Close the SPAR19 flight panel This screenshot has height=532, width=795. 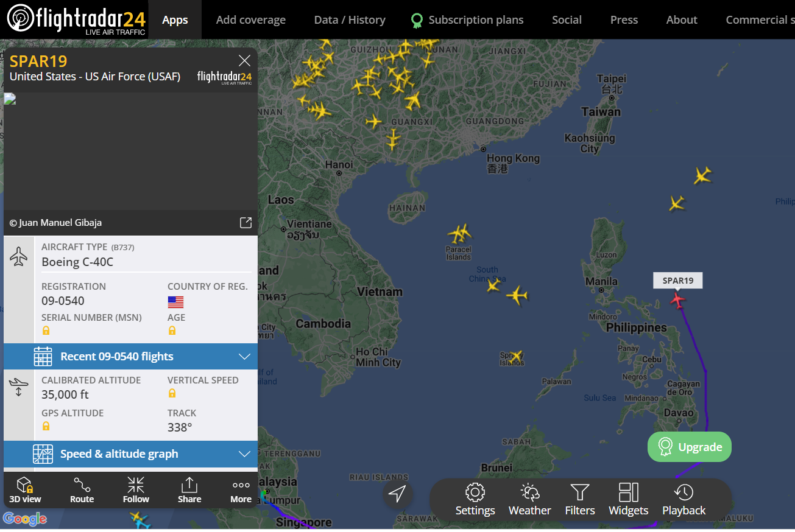(244, 60)
